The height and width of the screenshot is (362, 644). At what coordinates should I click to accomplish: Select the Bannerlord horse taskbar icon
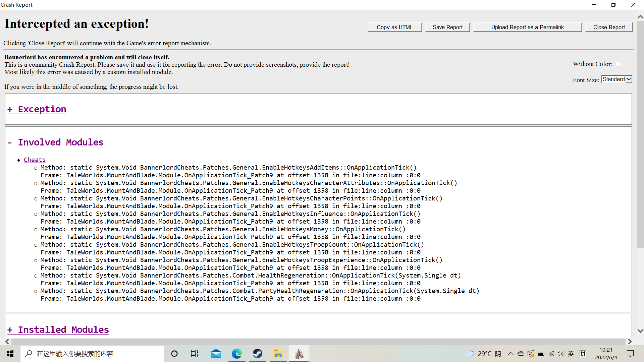(x=299, y=354)
